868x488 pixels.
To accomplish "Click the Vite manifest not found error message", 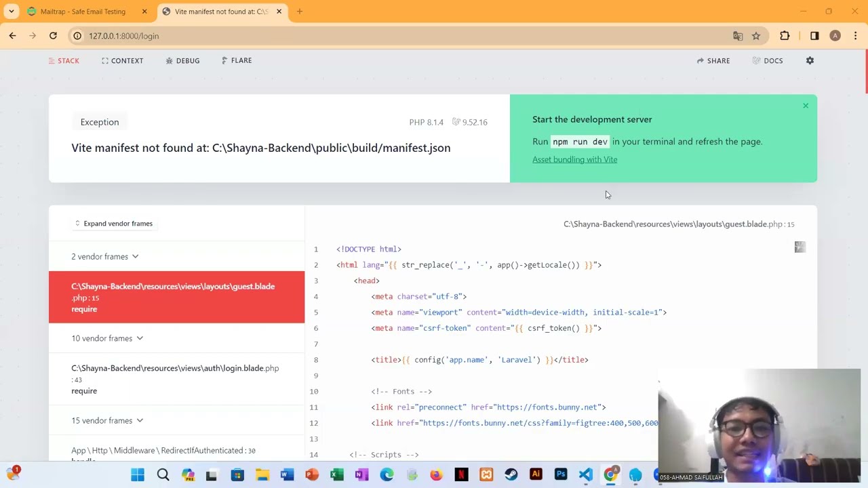I will click(x=261, y=148).
